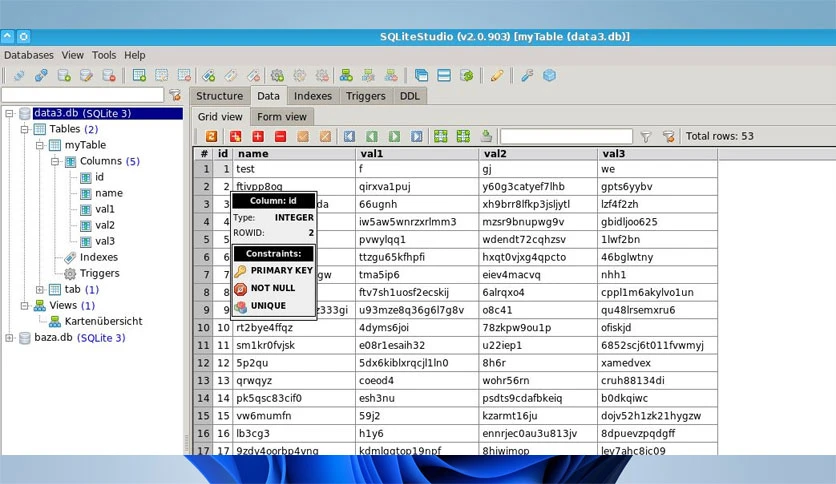Open the View menu
836x484 pixels.
tap(73, 55)
